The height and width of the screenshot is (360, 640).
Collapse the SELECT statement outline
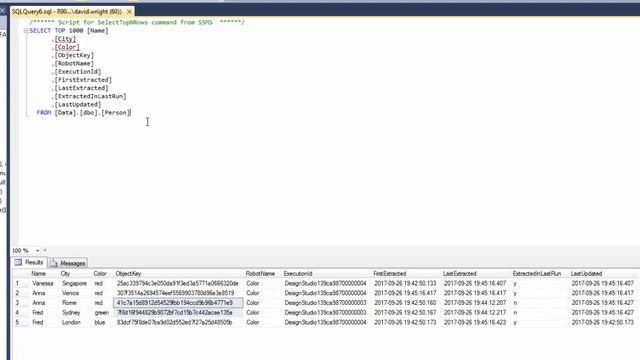(26, 31)
